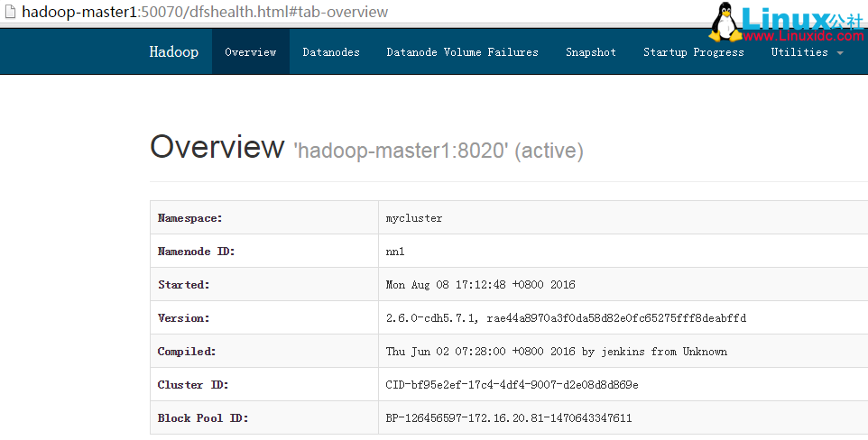Open Datanode Volume Failures tab
This screenshot has width=868, height=440.
[462, 52]
